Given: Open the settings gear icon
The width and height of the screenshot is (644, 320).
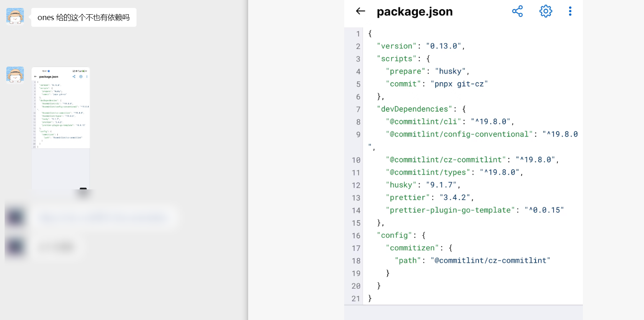Looking at the screenshot, I should pos(546,11).
